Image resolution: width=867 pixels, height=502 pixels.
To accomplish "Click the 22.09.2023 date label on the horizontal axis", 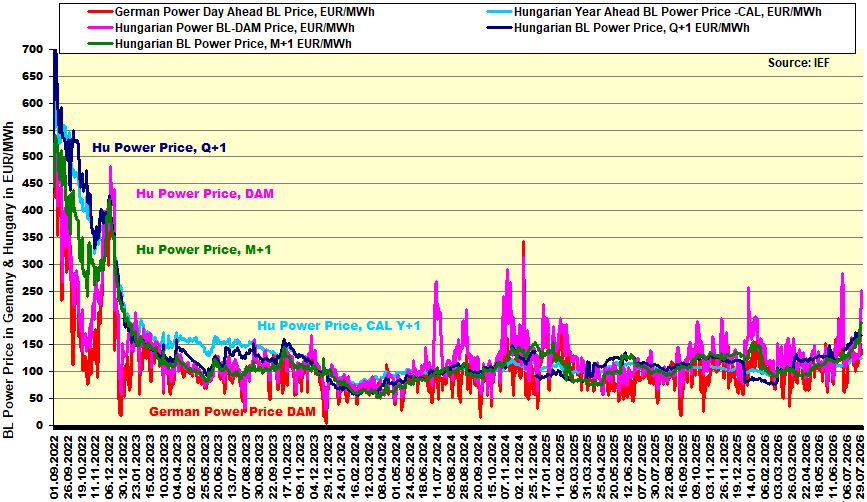I will pyautogui.click(x=273, y=467).
